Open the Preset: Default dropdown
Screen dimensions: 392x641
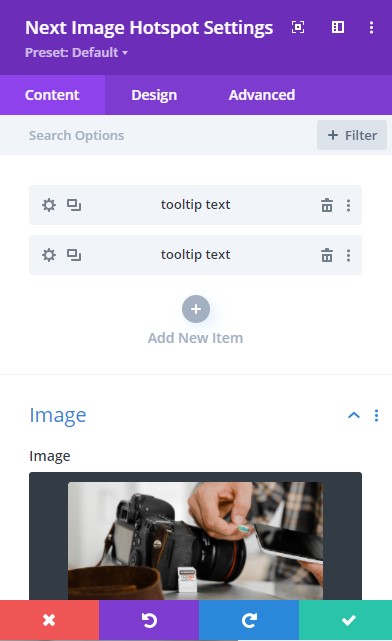tap(76, 52)
